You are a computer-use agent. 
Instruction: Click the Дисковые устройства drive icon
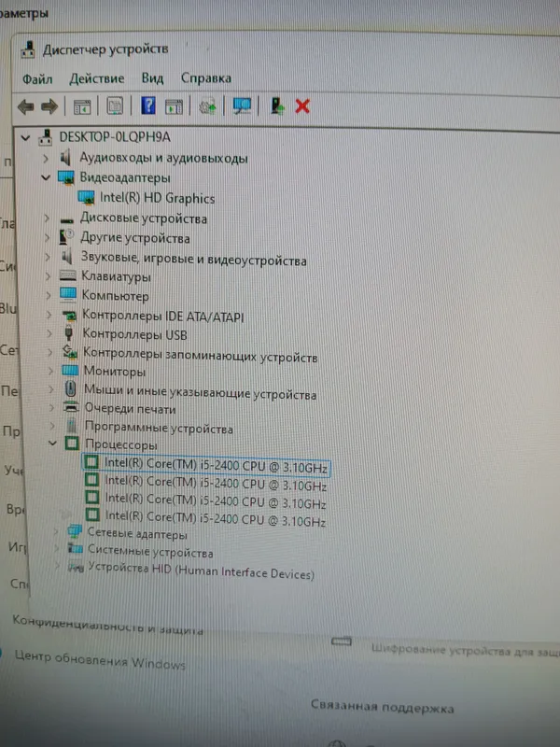coord(67,219)
